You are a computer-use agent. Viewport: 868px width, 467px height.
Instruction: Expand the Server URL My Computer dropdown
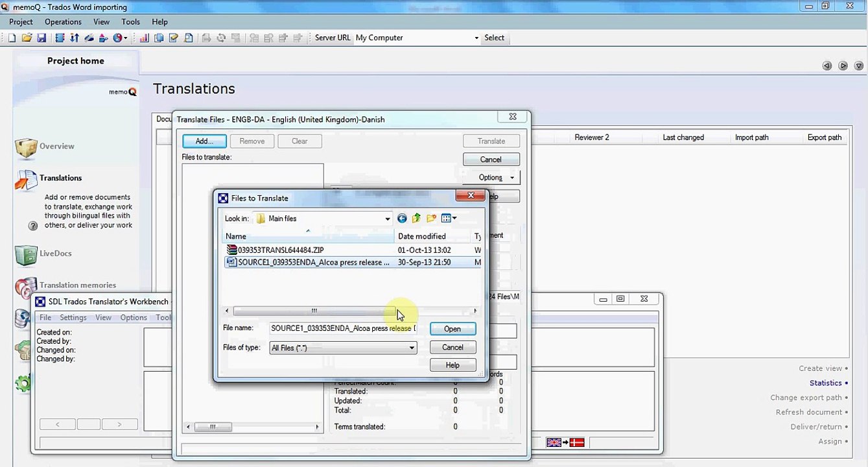pos(476,38)
